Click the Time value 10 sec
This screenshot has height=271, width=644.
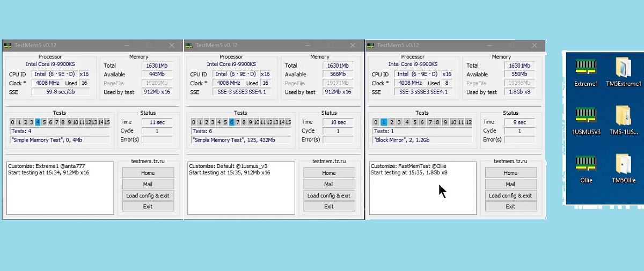pos(338,122)
